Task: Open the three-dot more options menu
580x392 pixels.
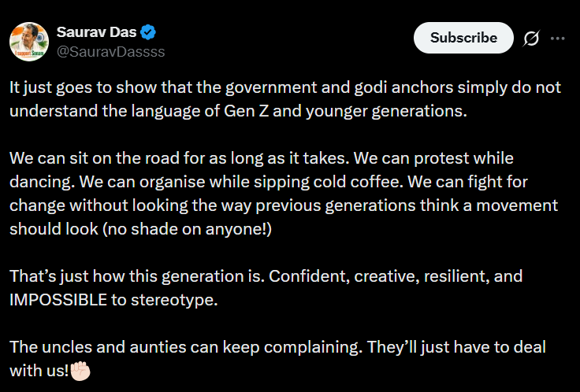Action: click(x=557, y=38)
